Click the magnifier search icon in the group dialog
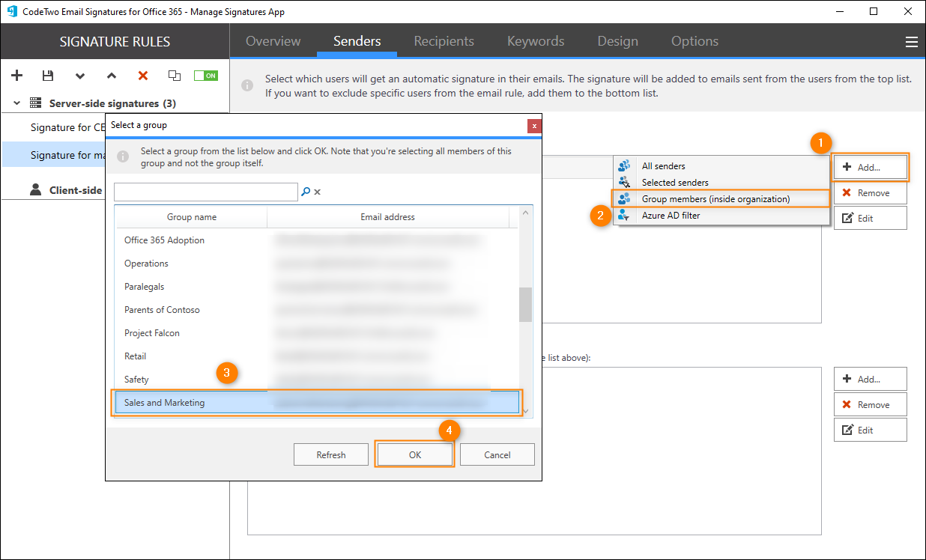Image resolution: width=926 pixels, height=560 pixels. coord(306,192)
